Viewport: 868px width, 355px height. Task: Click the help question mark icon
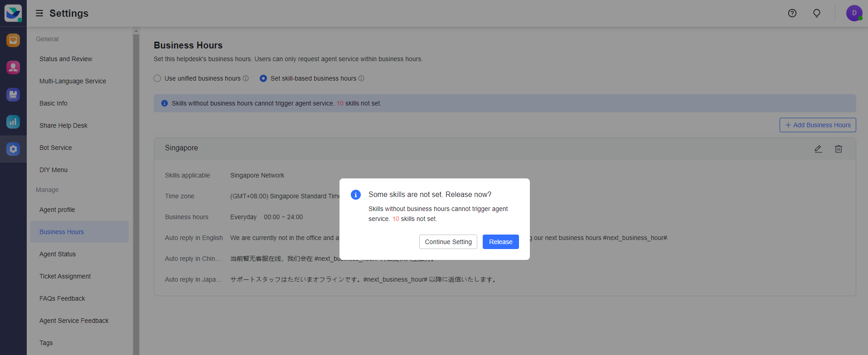[792, 13]
